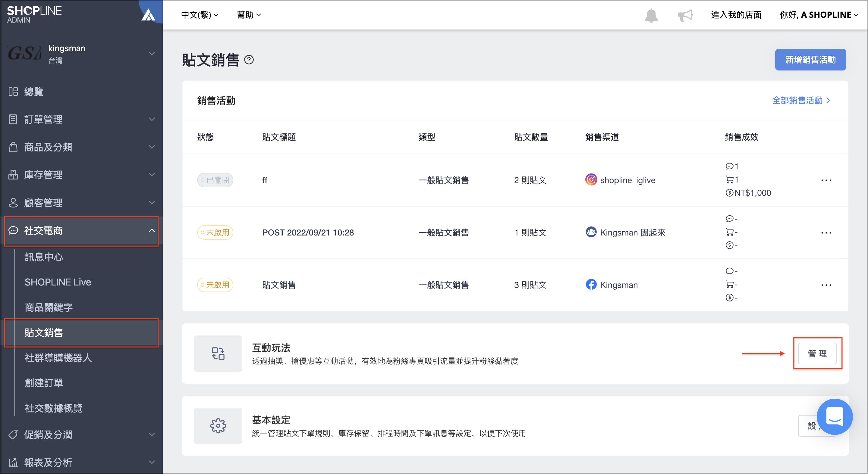Screen dimensions: 868x474
Task: Click the 基本設定 gear icon
Action: (x=218, y=426)
